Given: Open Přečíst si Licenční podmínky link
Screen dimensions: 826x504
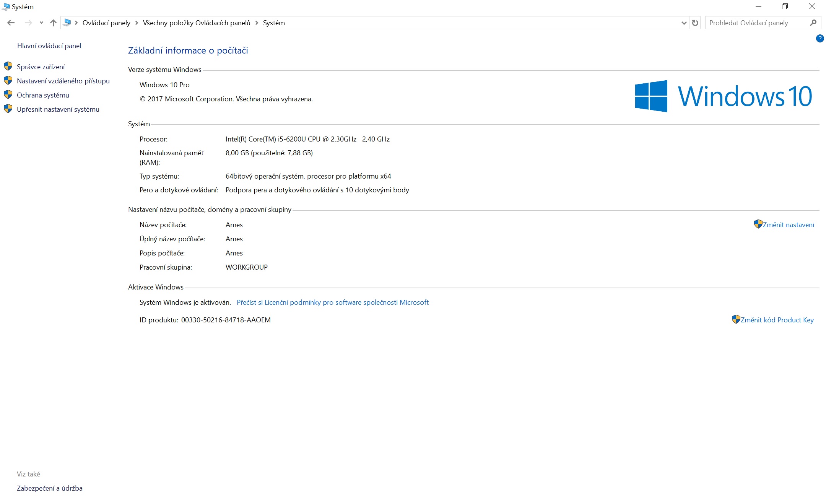Looking at the screenshot, I should (332, 302).
